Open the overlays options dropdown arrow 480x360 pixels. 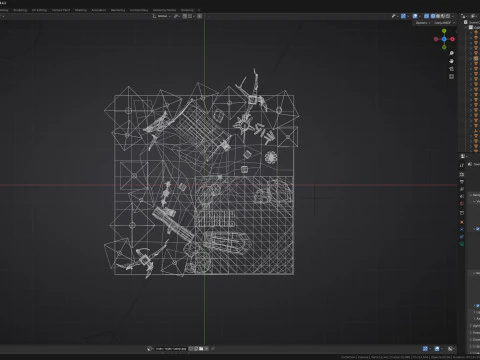click(420, 16)
